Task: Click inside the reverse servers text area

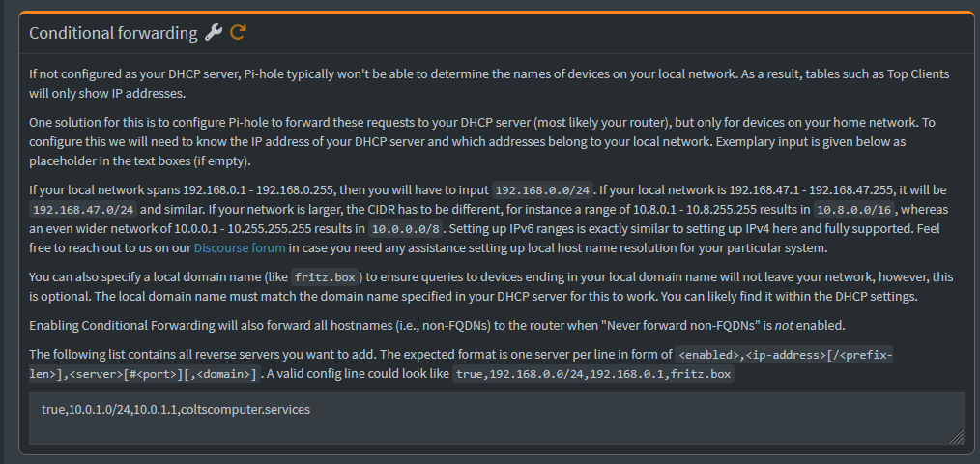Action: (496, 419)
